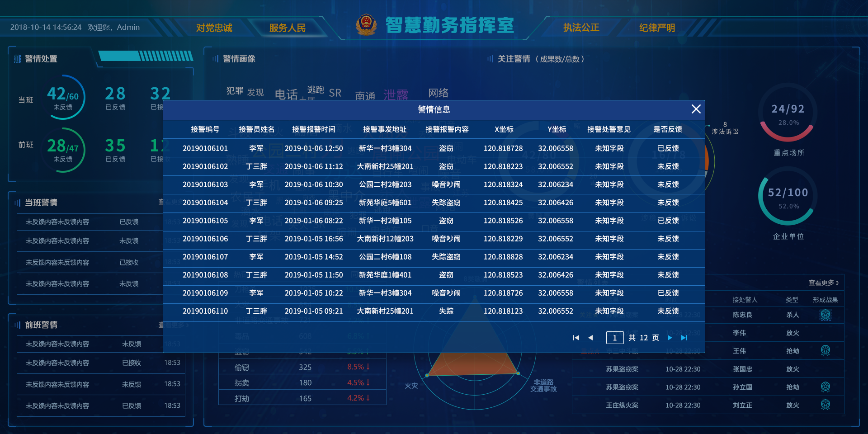The width and height of the screenshot is (868, 434).
Task: Select the 对党忠诚 menu item
Action: pos(213,28)
